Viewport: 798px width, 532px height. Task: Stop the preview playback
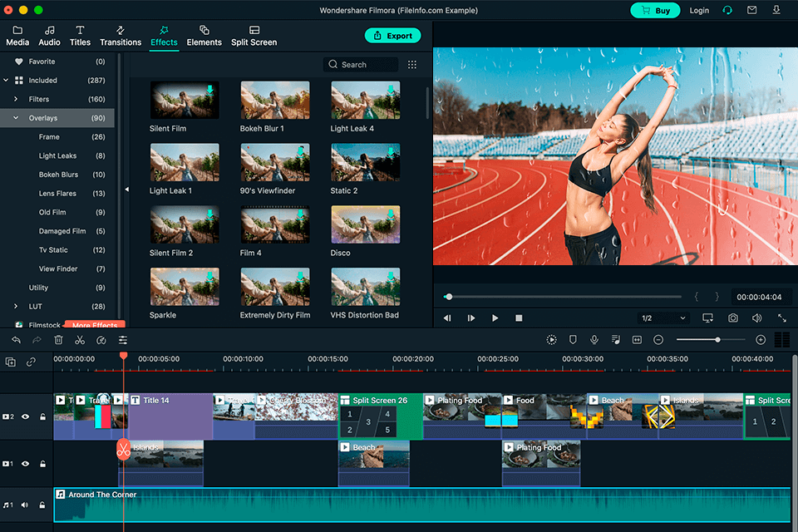[519, 318]
